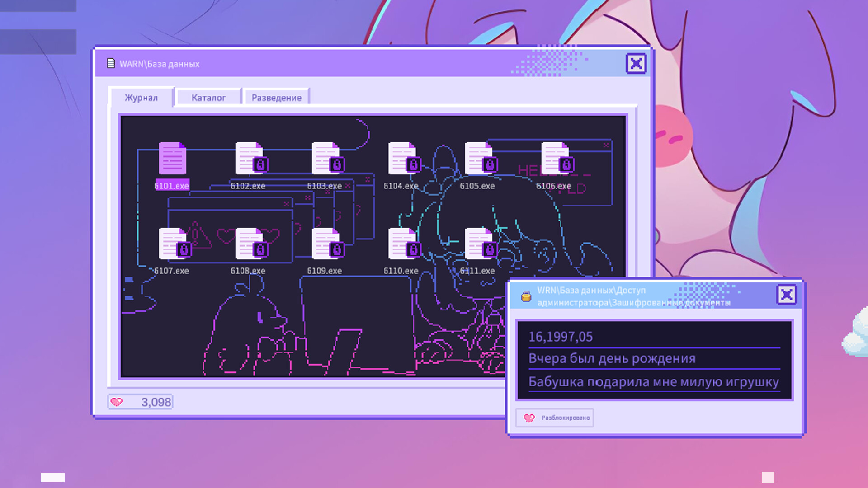Open the locked 6107.exe file

coord(172,244)
